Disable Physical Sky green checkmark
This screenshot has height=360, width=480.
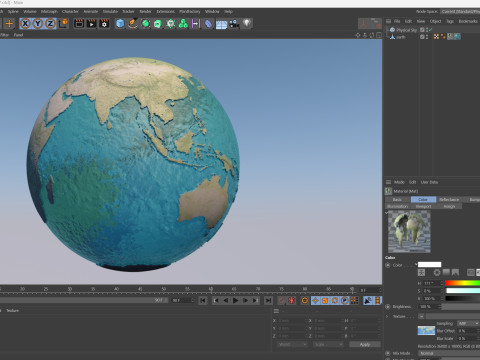430,30
